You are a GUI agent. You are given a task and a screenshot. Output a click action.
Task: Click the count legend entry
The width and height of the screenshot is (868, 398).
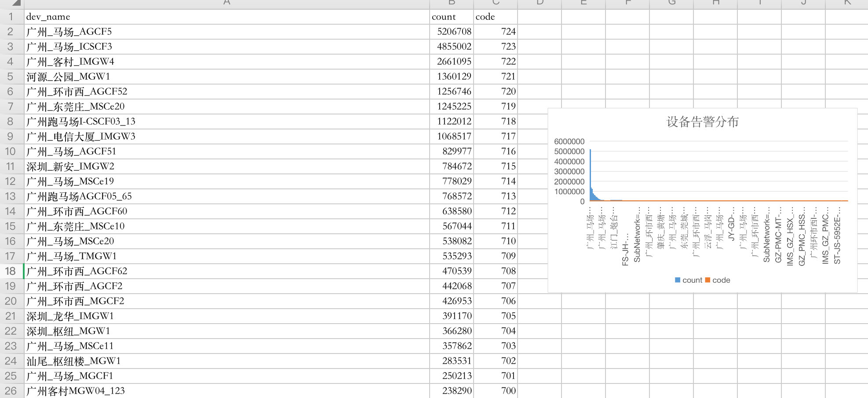pos(688,280)
